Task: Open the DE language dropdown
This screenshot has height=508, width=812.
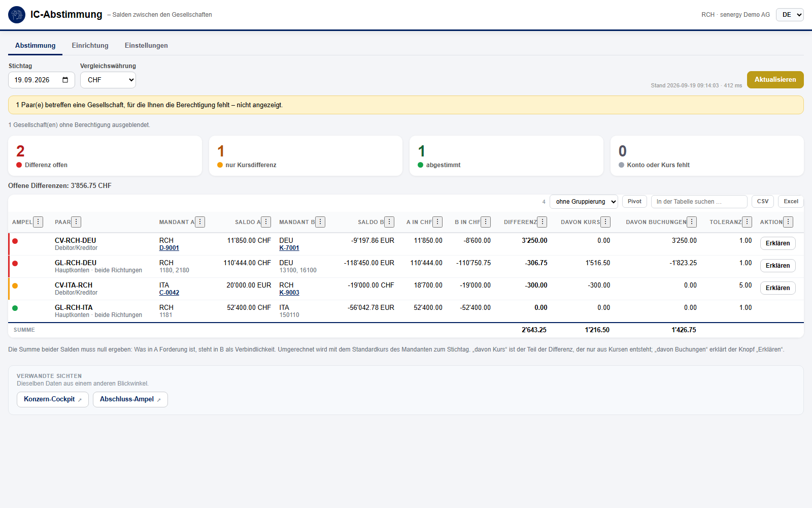Action: tap(790, 15)
